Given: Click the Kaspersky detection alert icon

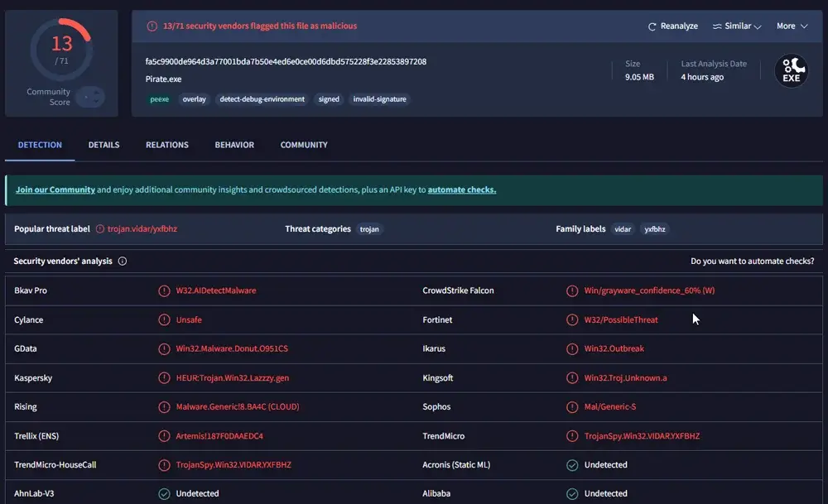Looking at the screenshot, I should [164, 378].
